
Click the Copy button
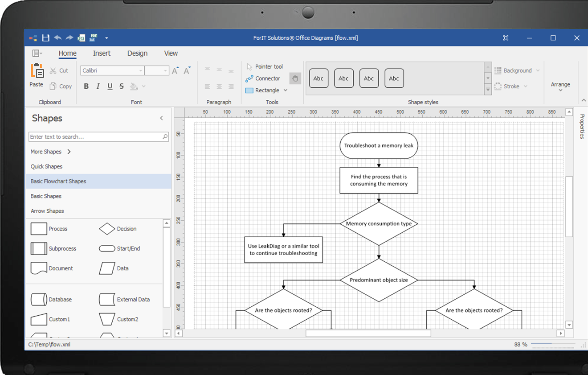coord(61,87)
